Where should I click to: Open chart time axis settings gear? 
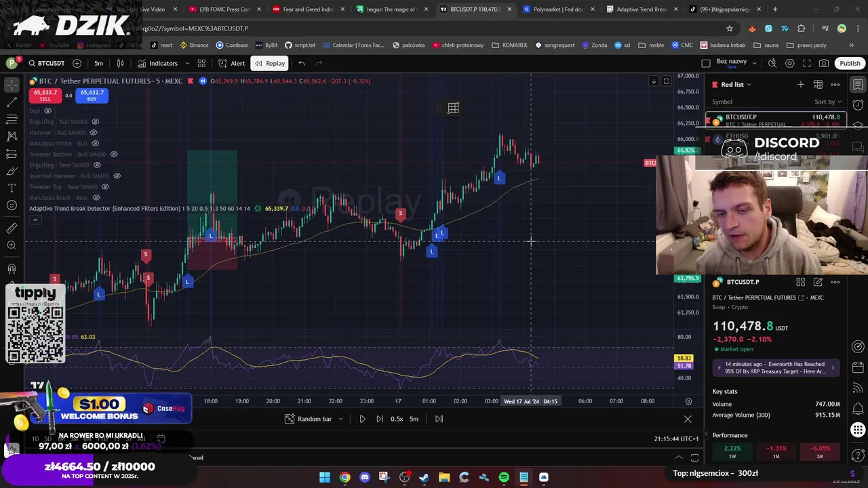click(688, 401)
